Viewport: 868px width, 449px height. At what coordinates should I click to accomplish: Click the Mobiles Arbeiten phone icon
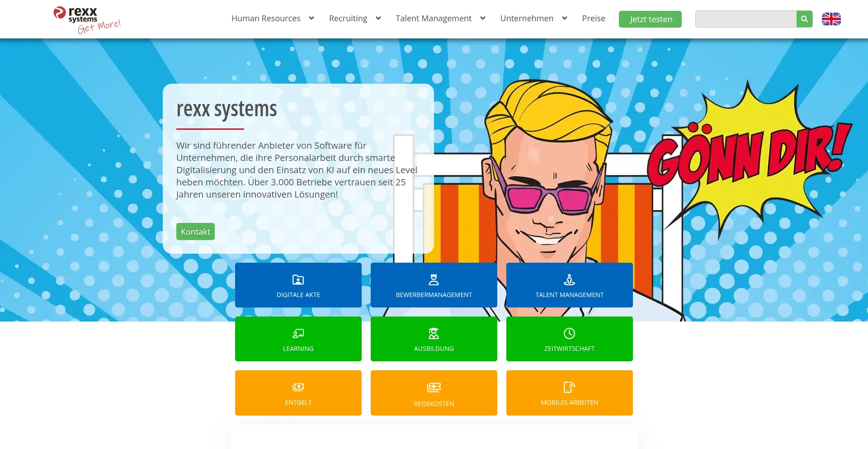(x=570, y=388)
